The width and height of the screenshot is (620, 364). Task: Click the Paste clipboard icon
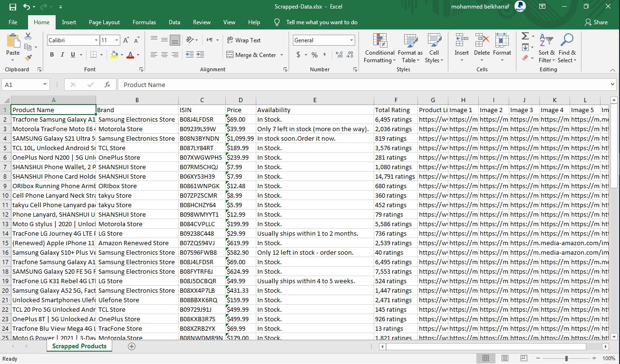[x=13, y=41]
